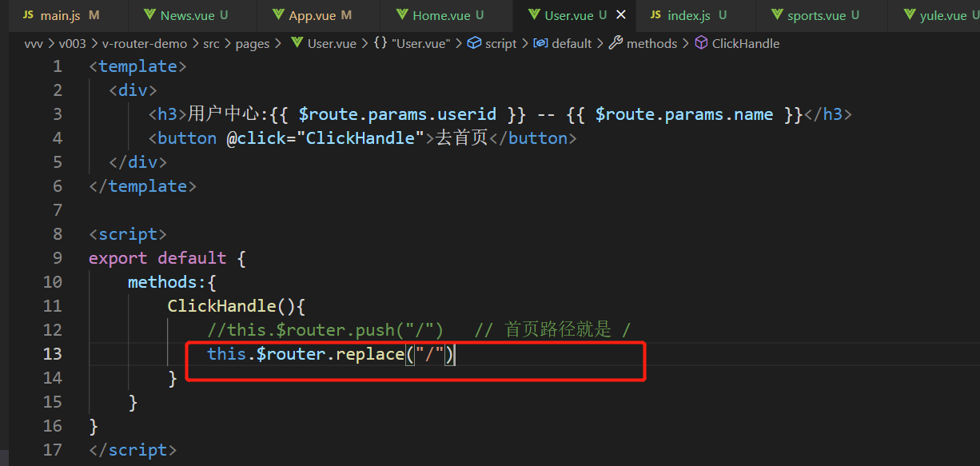The image size is (980, 466).
Task: Click the Vue icon on sports.vue tab
Action: (777, 15)
